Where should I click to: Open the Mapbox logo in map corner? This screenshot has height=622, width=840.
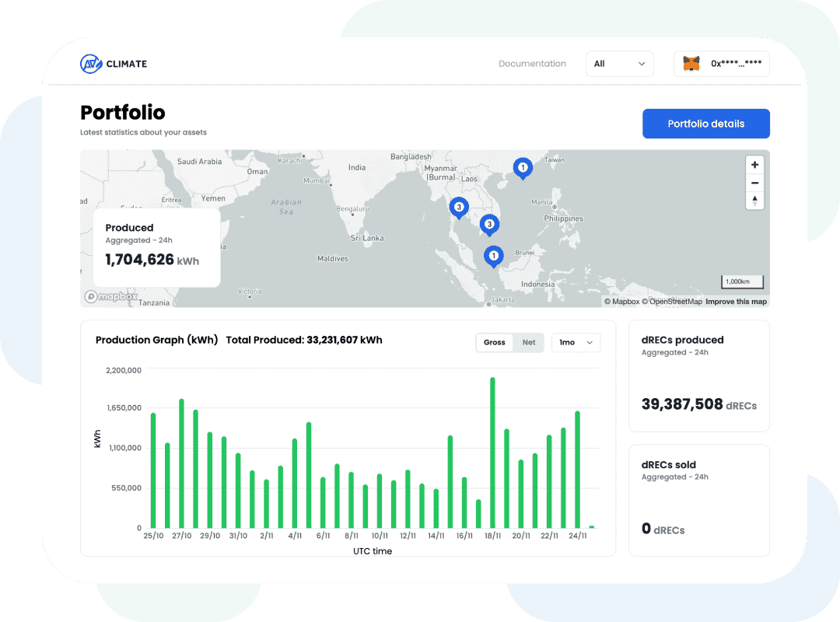(111, 296)
